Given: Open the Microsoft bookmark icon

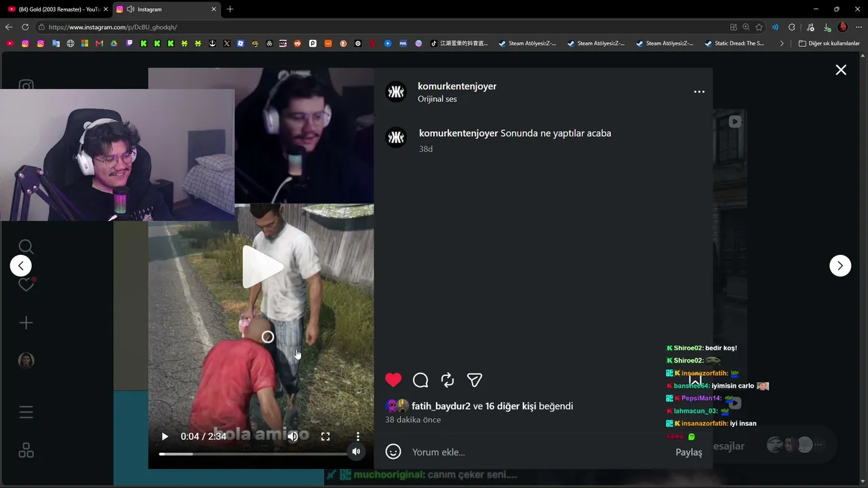Looking at the screenshot, I should pyautogui.click(x=85, y=43).
